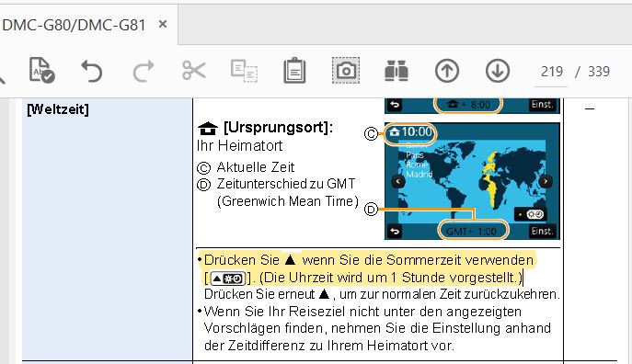
Task: Close the DMC-G80/DMC-G81 tab
Action: tap(163, 25)
